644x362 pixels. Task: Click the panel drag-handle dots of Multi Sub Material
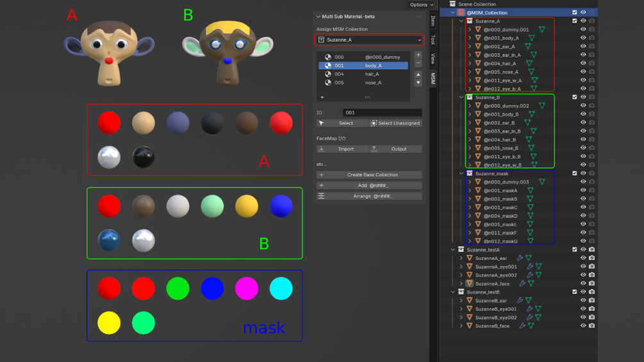click(419, 17)
